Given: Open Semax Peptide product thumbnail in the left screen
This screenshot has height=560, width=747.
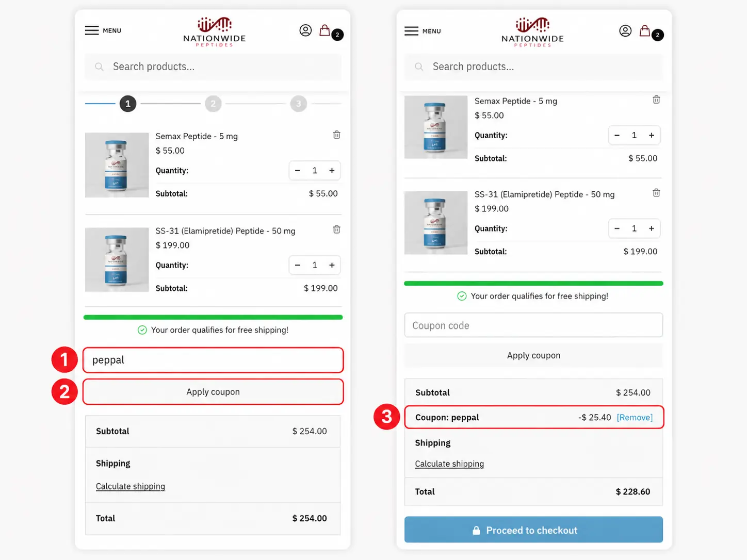Looking at the screenshot, I should click(x=117, y=165).
